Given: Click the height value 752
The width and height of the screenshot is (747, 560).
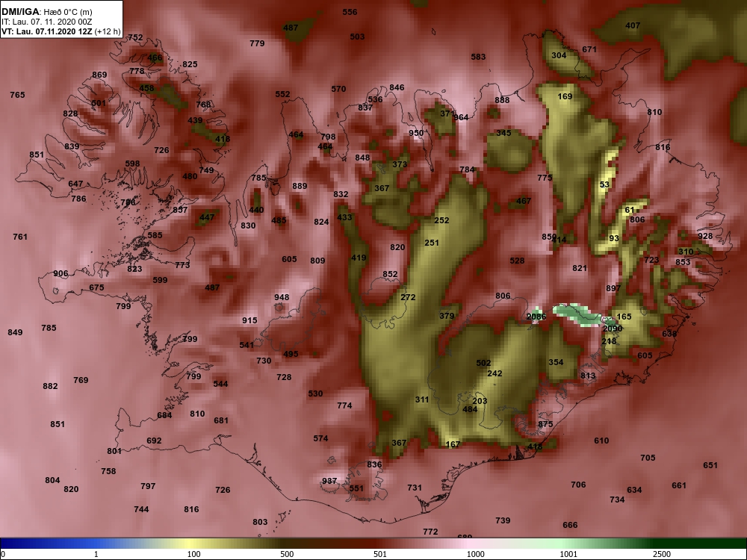Looking at the screenshot, I should pos(135,37).
